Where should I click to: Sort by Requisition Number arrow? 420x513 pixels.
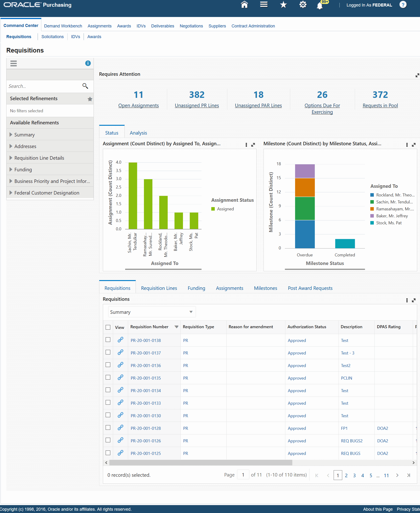pos(176,327)
